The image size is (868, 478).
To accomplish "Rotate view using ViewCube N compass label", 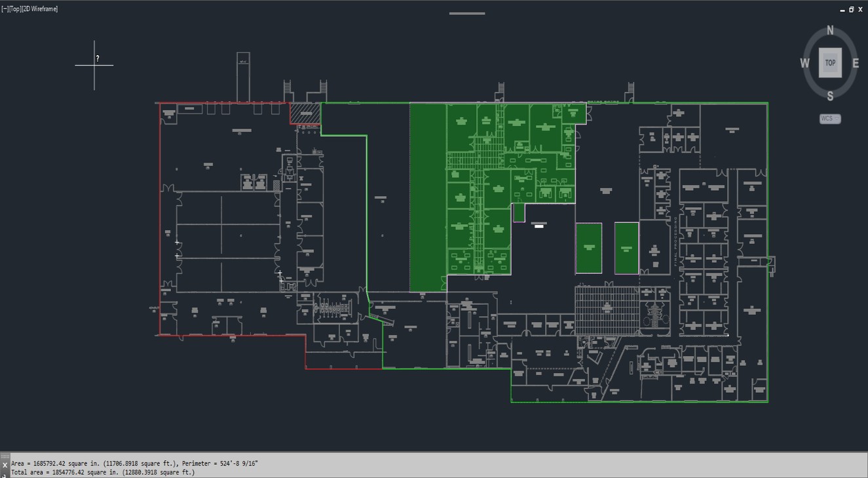I will [830, 30].
